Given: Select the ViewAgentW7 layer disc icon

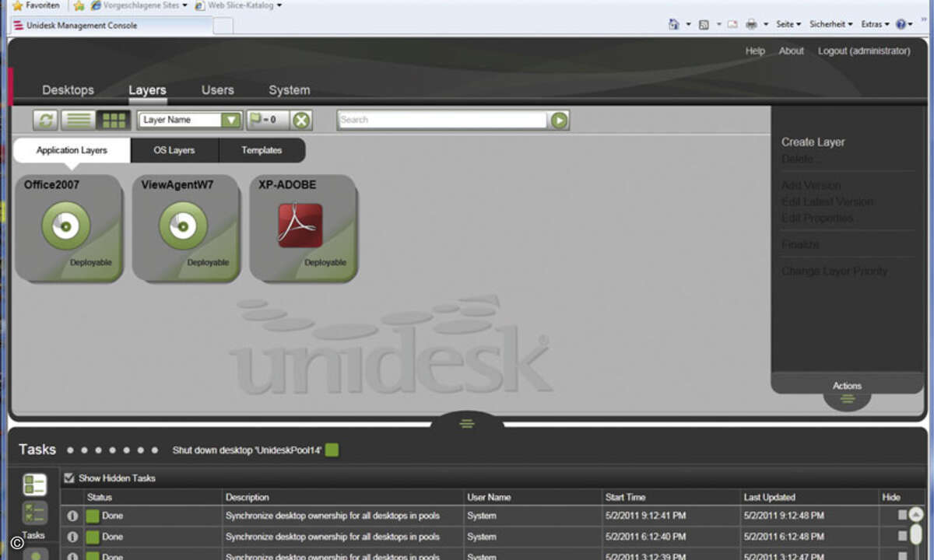Looking at the screenshot, I should [x=184, y=226].
